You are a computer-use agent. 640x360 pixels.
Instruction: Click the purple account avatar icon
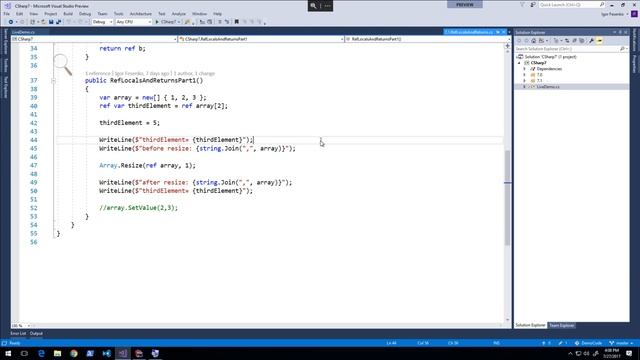click(x=634, y=14)
